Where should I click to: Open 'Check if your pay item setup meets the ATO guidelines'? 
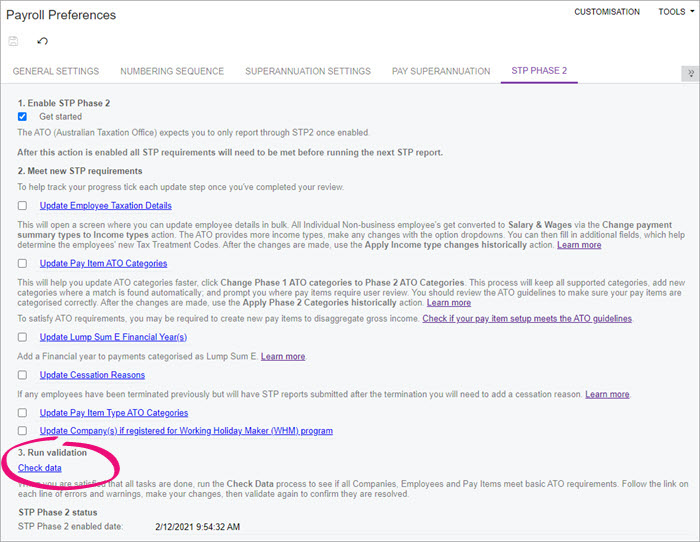(x=528, y=318)
